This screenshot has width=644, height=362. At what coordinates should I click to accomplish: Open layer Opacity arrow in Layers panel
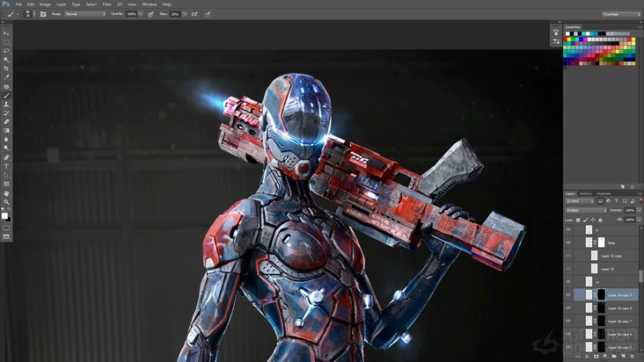tap(639, 210)
